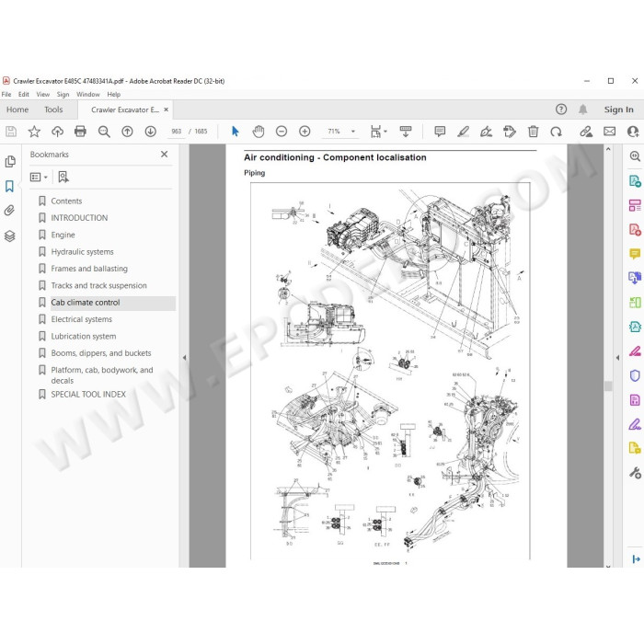644x644 pixels.
Task: Open Frames and ballasting bookmark
Action: (89, 269)
